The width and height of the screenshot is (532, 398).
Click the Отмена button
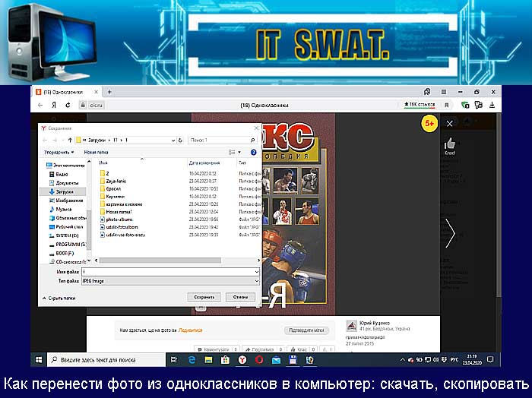[x=240, y=297]
